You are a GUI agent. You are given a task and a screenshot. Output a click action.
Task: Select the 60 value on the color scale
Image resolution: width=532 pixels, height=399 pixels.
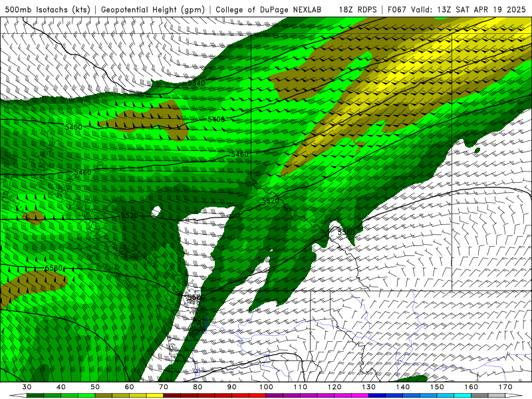pos(129,387)
